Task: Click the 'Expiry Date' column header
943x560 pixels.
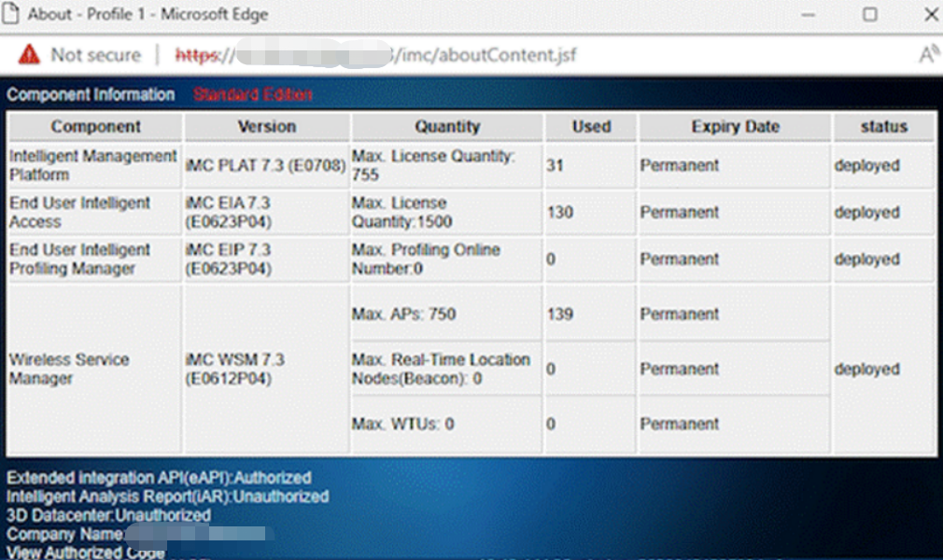Action: point(735,126)
